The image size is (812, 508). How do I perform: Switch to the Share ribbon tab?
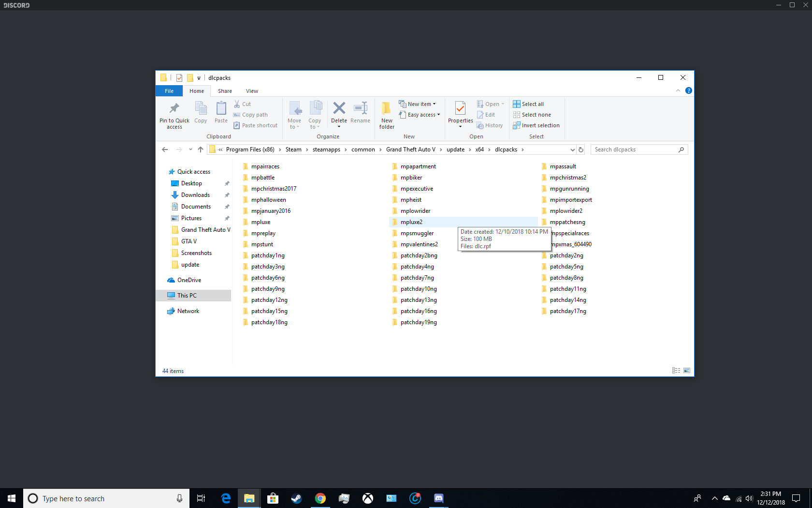point(225,91)
